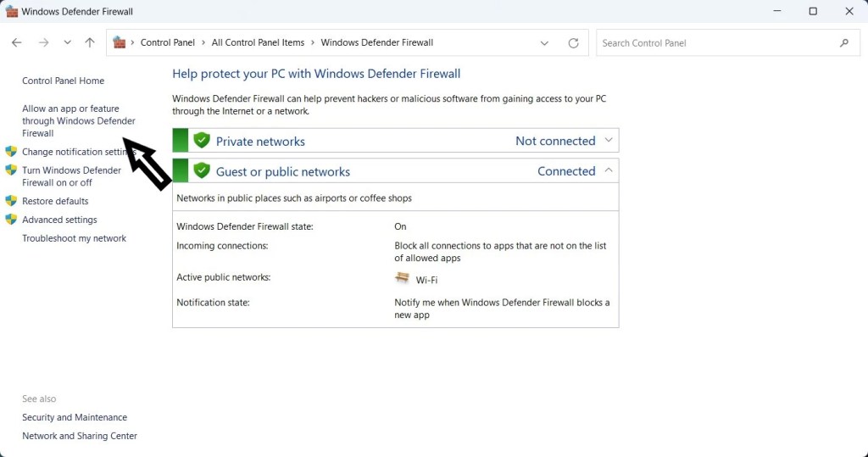Click Windows Defender Firewall state label
This screenshot has height=457, width=868.
[x=245, y=226]
